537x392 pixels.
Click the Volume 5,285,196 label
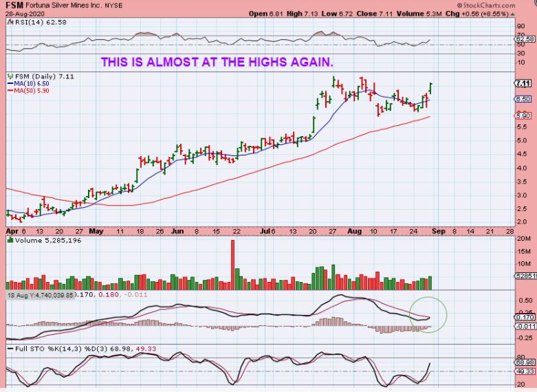(48, 241)
